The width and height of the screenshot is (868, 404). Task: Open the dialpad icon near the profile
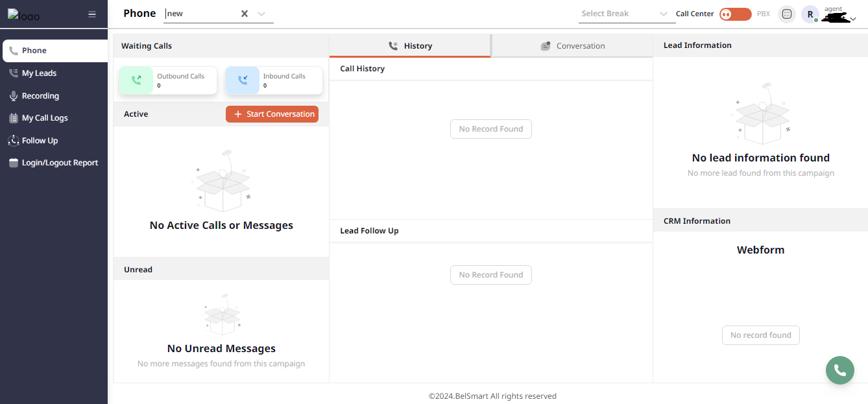[786, 14]
